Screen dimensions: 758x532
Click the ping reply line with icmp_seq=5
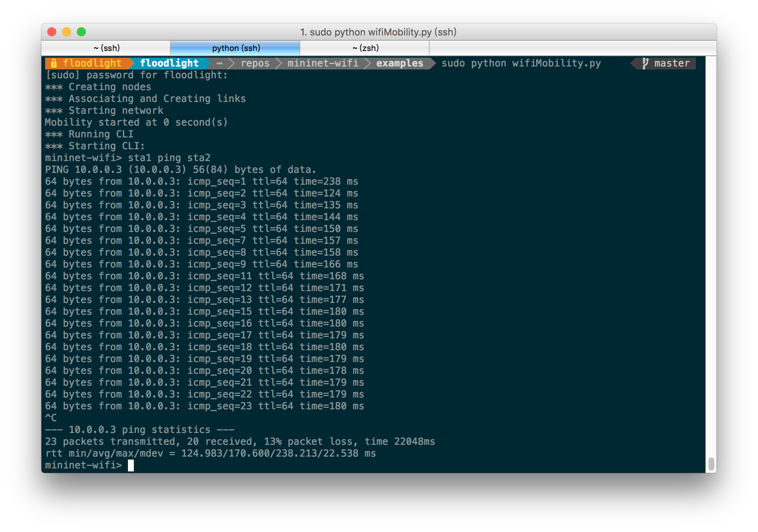click(x=202, y=229)
